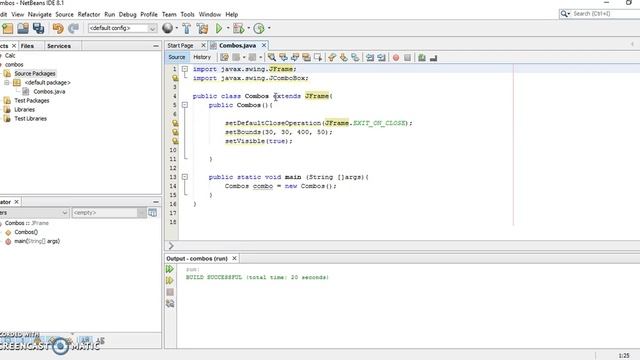
Task: Close the Output - combos (run) tab
Action: (x=234, y=258)
